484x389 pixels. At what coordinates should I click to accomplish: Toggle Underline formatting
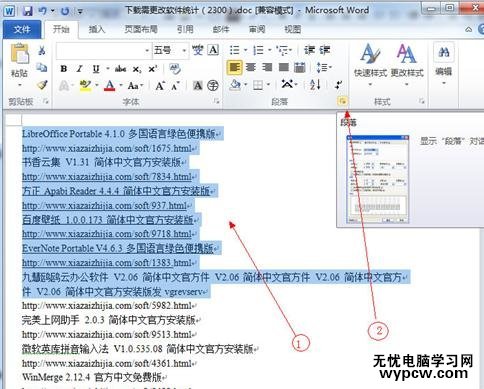(x=96, y=69)
